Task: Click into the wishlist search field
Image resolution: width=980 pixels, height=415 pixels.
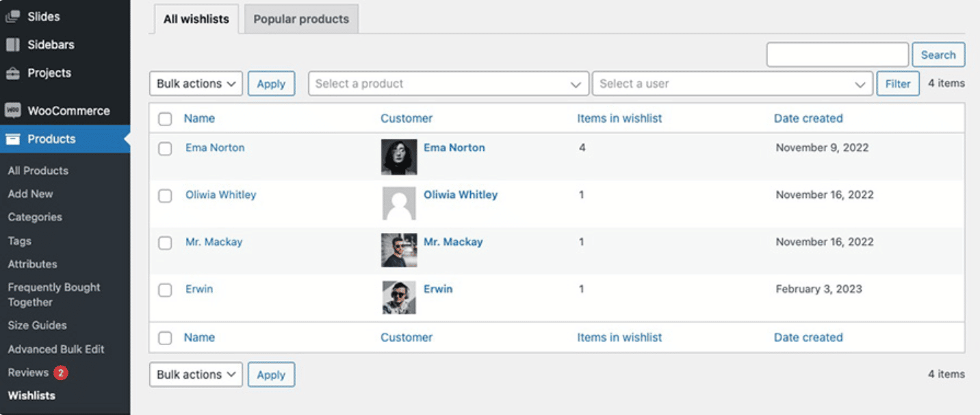Action: (837, 55)
